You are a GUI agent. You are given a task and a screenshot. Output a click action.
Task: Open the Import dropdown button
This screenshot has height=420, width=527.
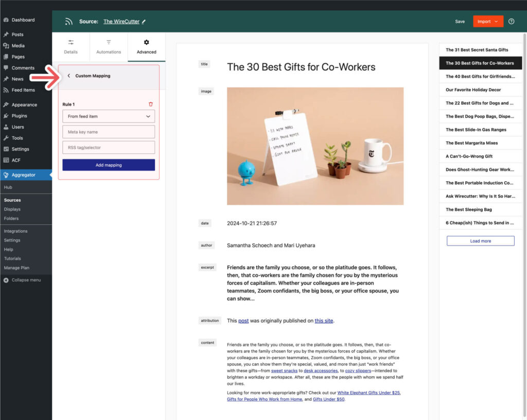point(488,22)
